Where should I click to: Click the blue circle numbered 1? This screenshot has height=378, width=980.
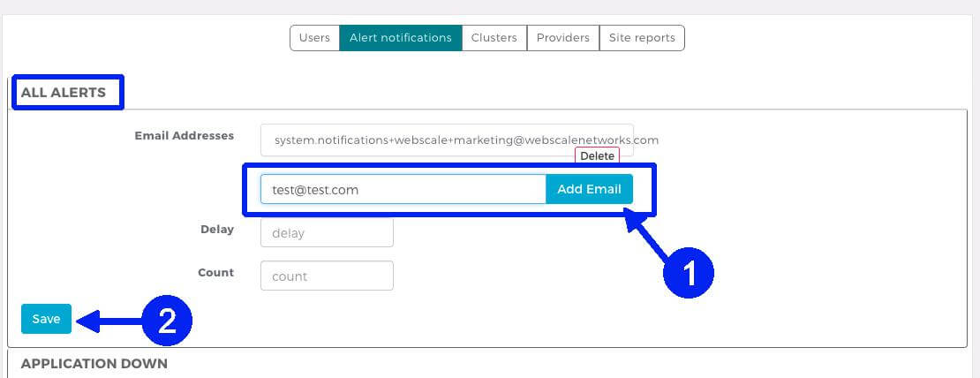point(688,274)
